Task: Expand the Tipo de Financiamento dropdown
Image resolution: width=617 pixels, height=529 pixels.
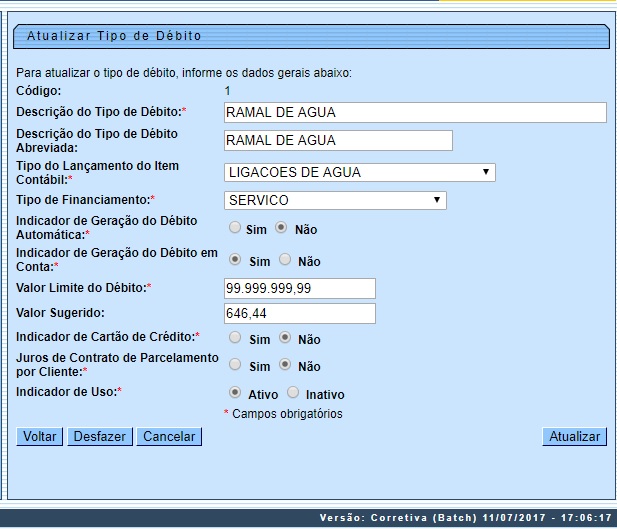Action: 335,200
